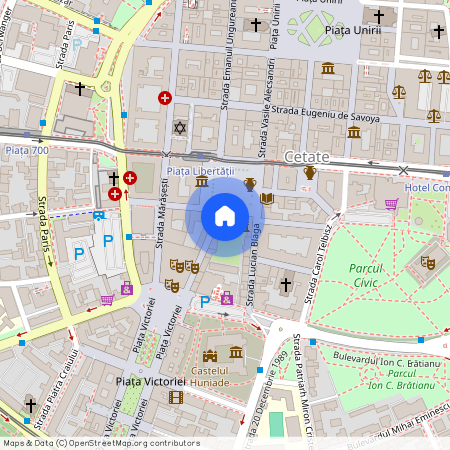Click the Piața Unirii park green area
This screenshot has width=450, height=450.
click(315, 27)
